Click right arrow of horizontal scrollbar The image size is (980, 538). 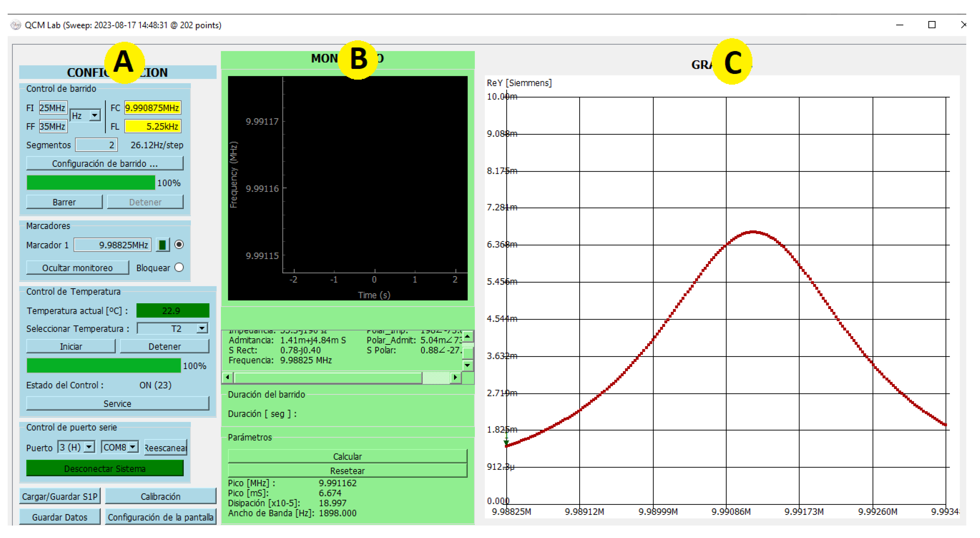point(455,378)
